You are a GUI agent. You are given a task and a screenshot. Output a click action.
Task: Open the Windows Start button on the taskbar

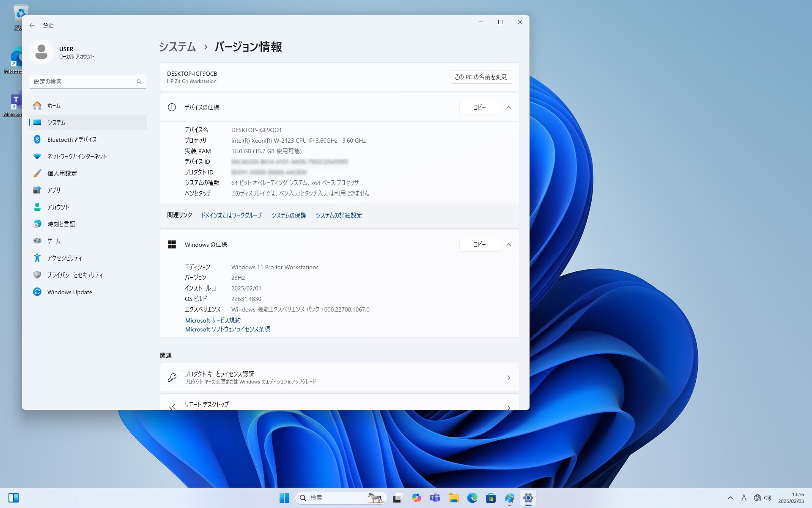click(284, 498)
